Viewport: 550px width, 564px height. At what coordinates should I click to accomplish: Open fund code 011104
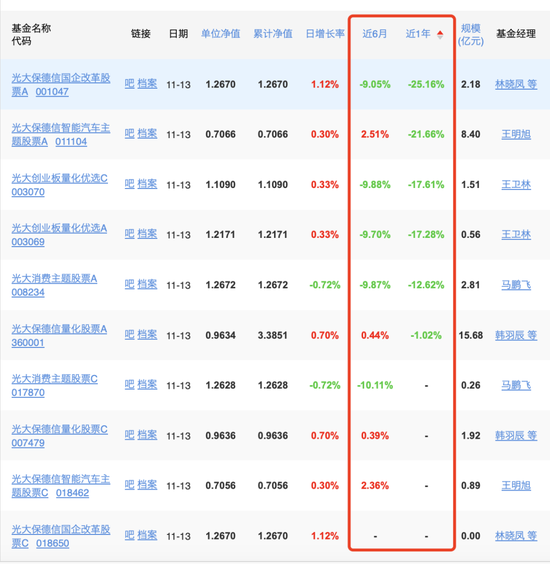71,142
